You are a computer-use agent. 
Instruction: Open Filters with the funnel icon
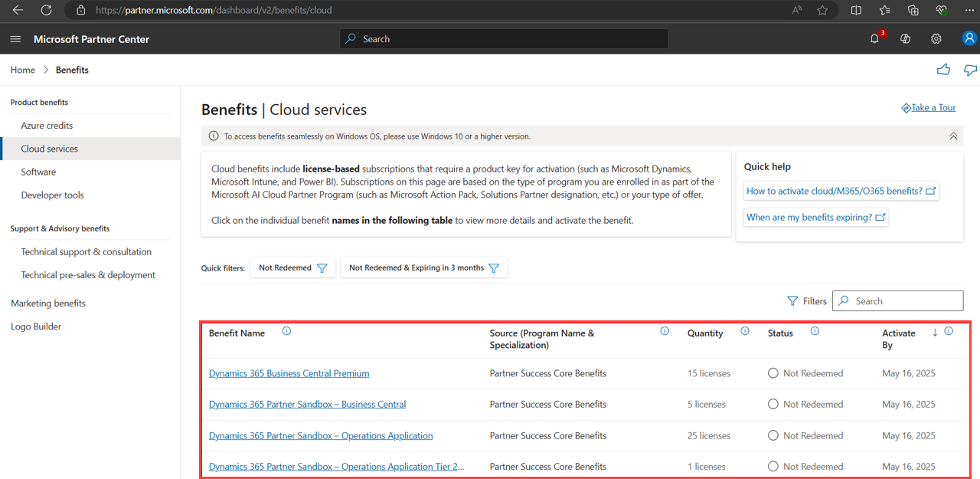tap(807, 301)
